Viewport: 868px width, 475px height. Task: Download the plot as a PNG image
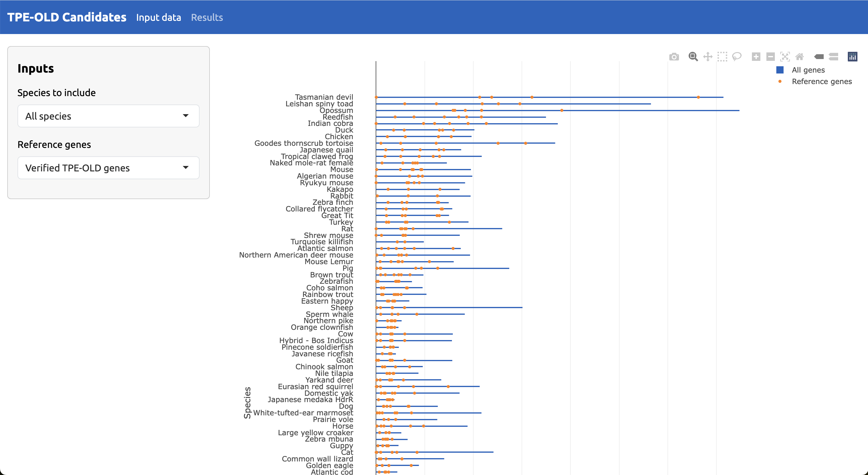click(x=674, y=57)
